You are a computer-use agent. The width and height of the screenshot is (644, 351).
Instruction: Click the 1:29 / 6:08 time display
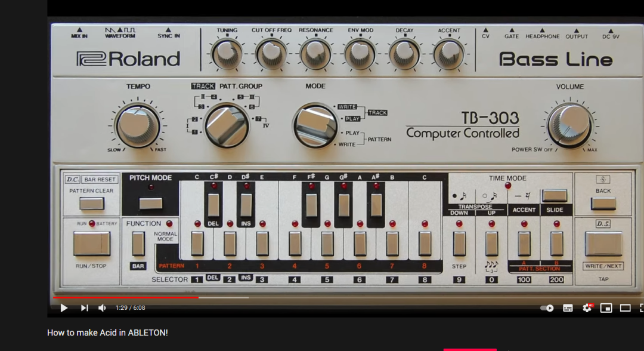click(130, 308)
